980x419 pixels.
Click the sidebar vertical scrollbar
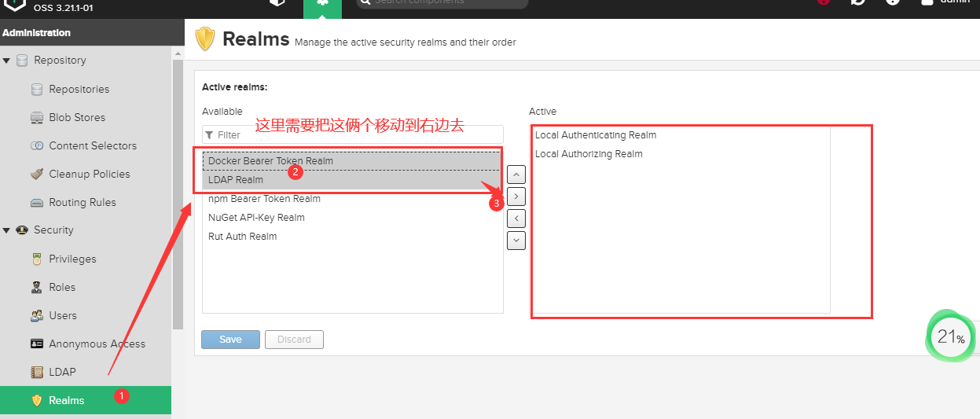178,193
